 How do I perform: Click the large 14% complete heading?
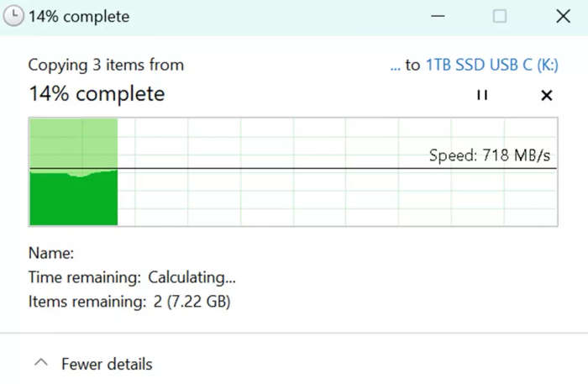[x=97, y=94]
